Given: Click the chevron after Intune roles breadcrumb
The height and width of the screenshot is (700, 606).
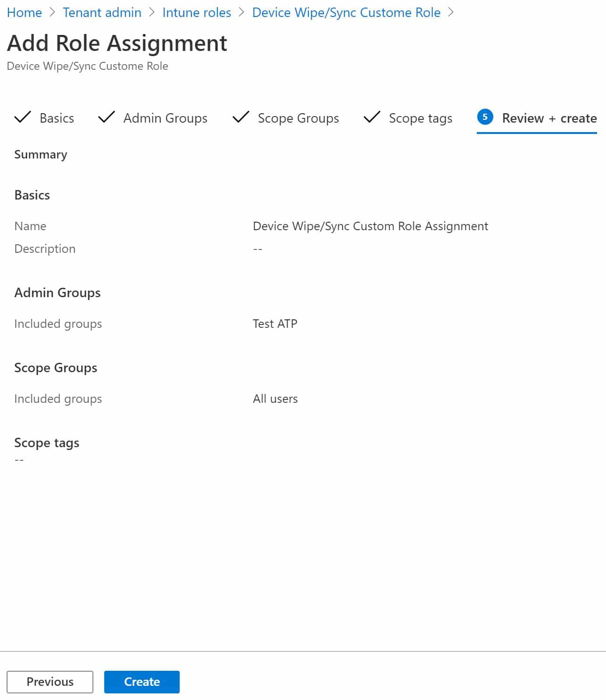Looking at the screenshot, I should click(x=240, y=12).
